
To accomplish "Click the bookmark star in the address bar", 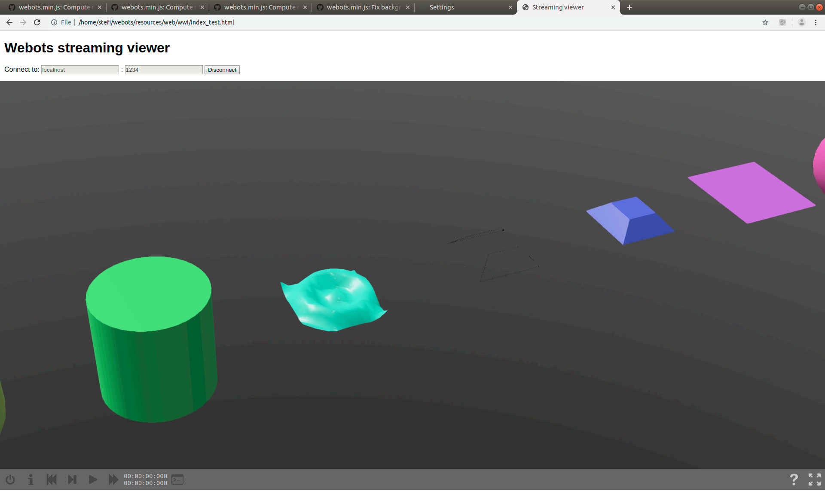I will (x=765, y=22).
